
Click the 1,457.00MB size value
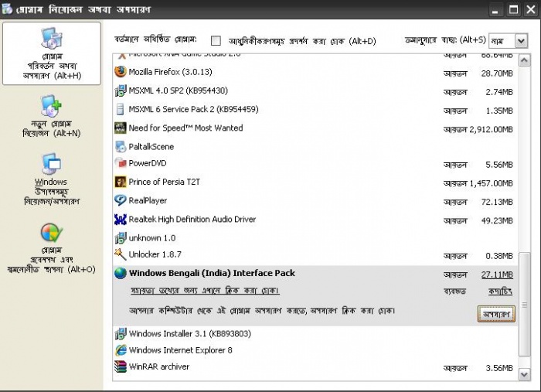[491, 183]
